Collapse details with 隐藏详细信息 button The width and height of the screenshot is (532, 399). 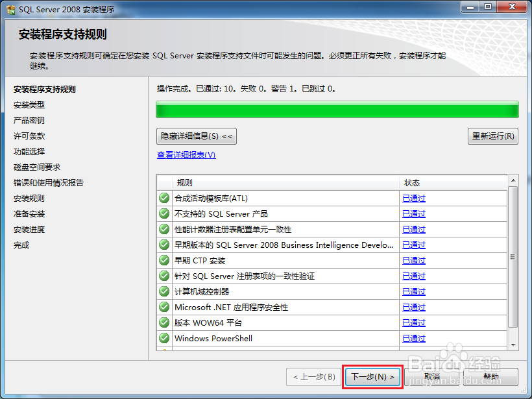(x=196, y=136)
